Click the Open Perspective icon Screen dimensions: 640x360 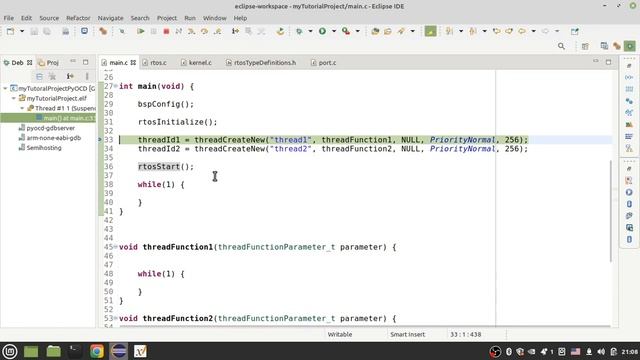(x=585, y=46)
